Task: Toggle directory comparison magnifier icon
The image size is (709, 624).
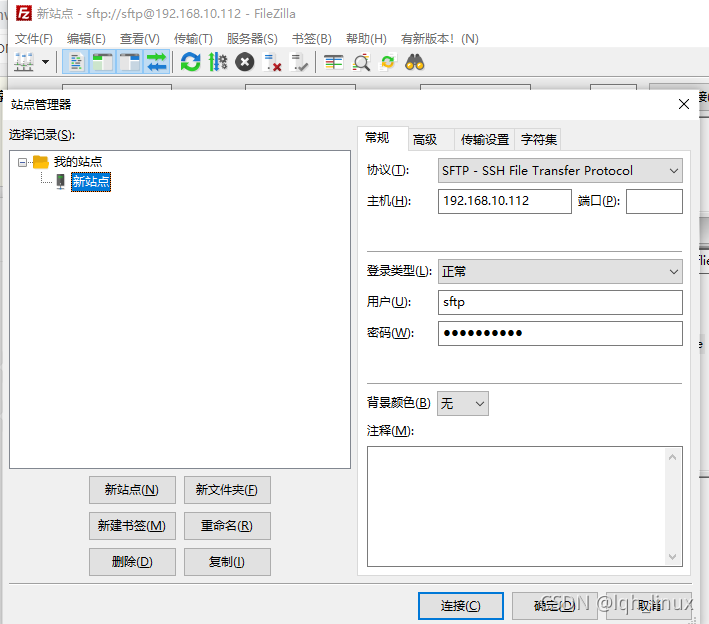Action: (361, 62)
